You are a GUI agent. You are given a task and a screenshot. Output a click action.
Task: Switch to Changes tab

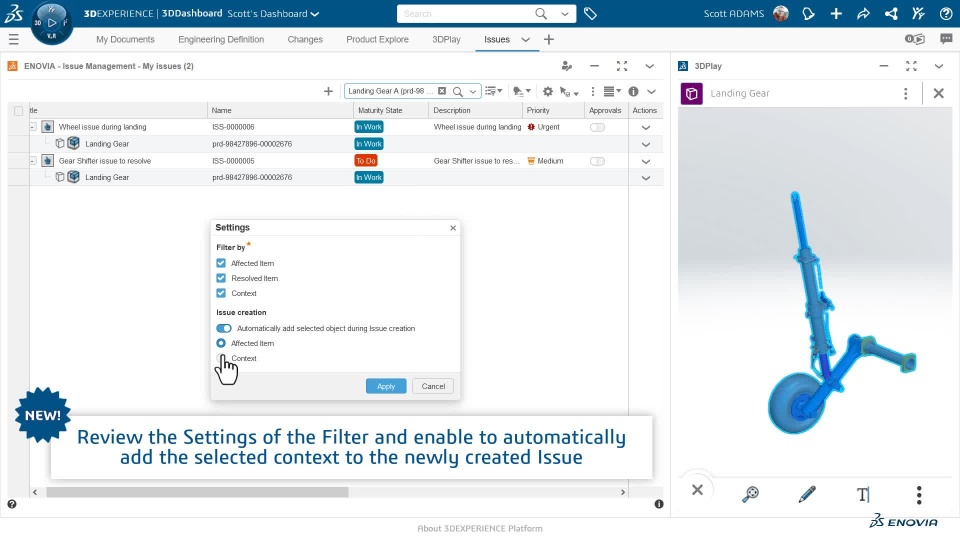coord(305,39)
